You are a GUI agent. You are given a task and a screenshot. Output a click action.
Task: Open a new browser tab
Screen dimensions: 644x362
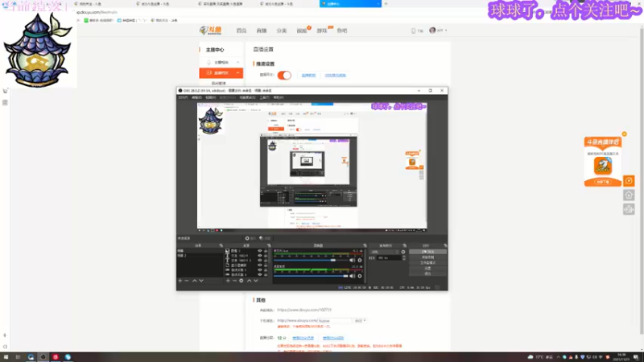[386, 4]
